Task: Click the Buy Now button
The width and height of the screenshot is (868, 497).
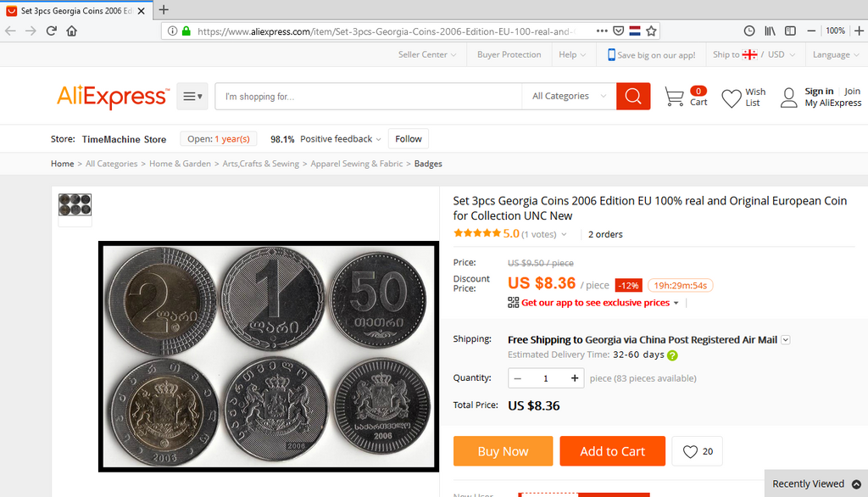Action: (x=504, y=451)
